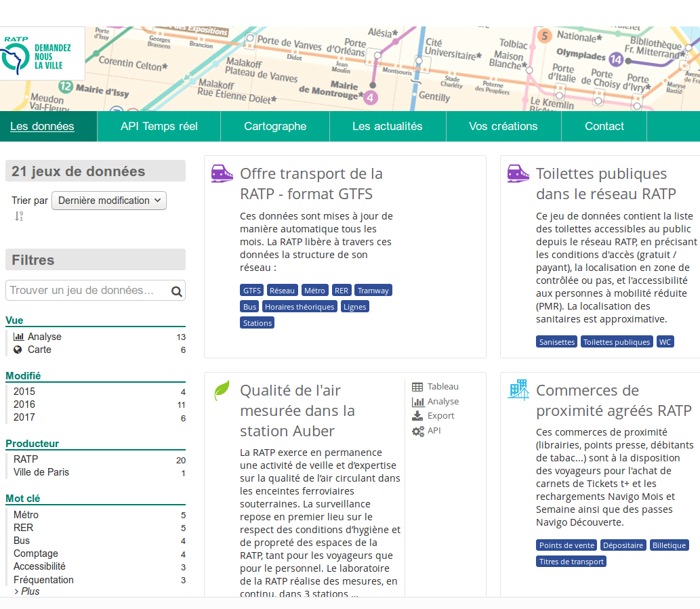The height and width of the screenshot is (609, 700).
Task: Filter by keyword RER in Mot clé
Action: 100,528
